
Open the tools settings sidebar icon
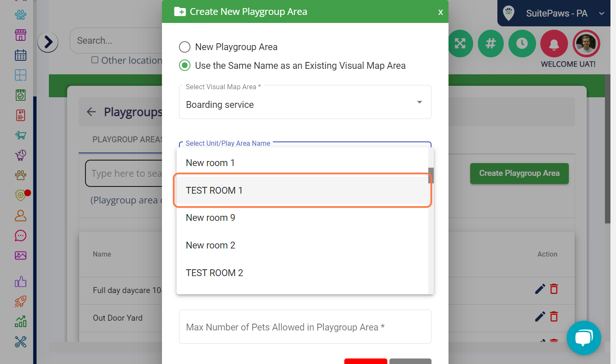[20, 341]
